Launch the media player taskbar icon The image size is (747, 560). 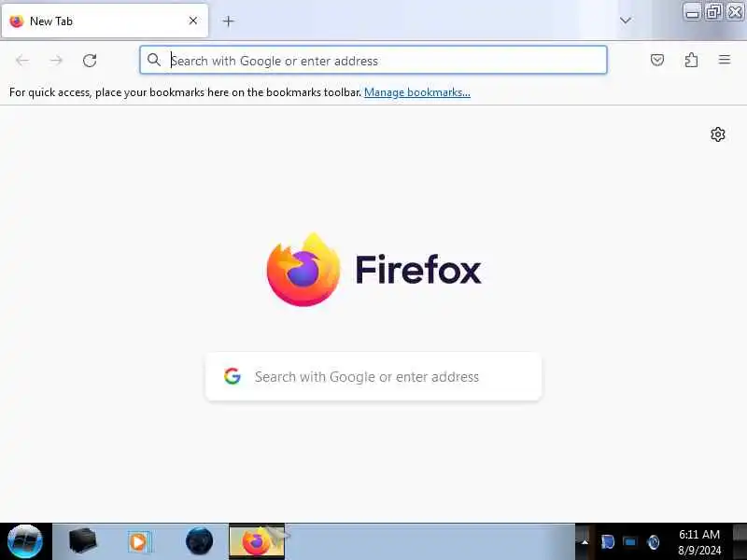(x=139, y=541)
